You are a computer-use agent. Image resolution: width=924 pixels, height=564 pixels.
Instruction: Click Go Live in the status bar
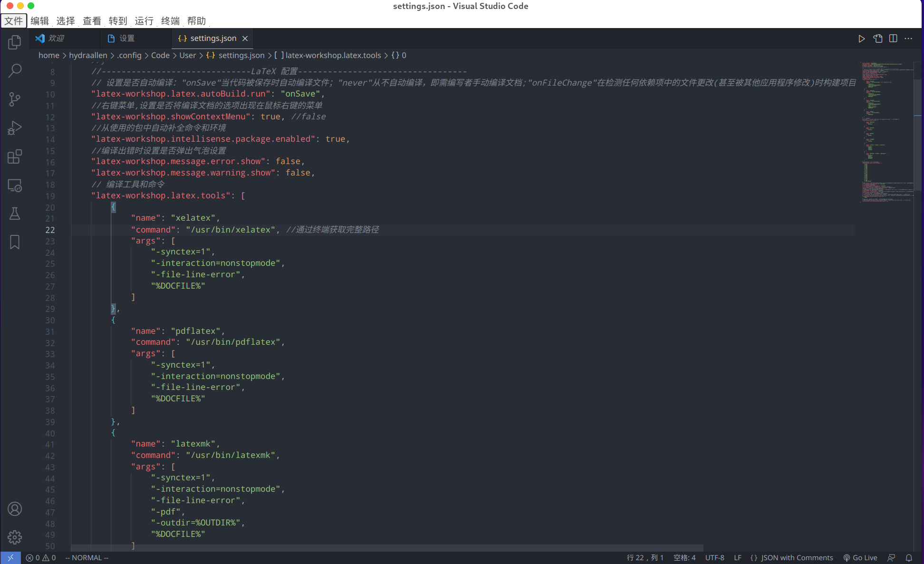(860, 558)
